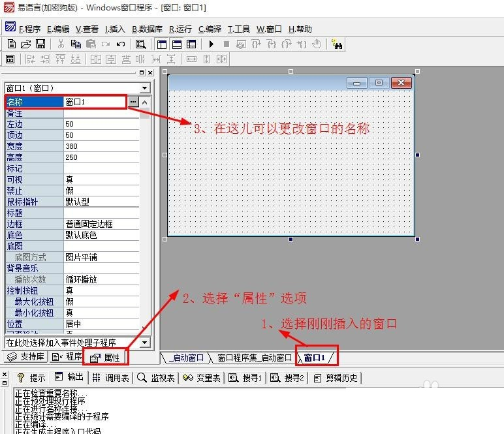Open the component selector dropdown 窗口1（窗口）
The image size is (504, 434).
(145, 88)
